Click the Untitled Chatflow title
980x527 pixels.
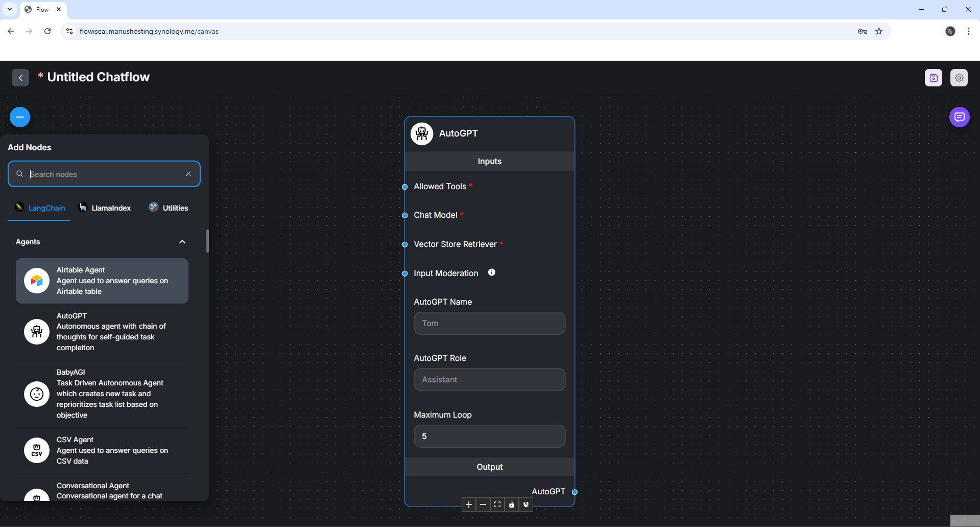[99, 77]
